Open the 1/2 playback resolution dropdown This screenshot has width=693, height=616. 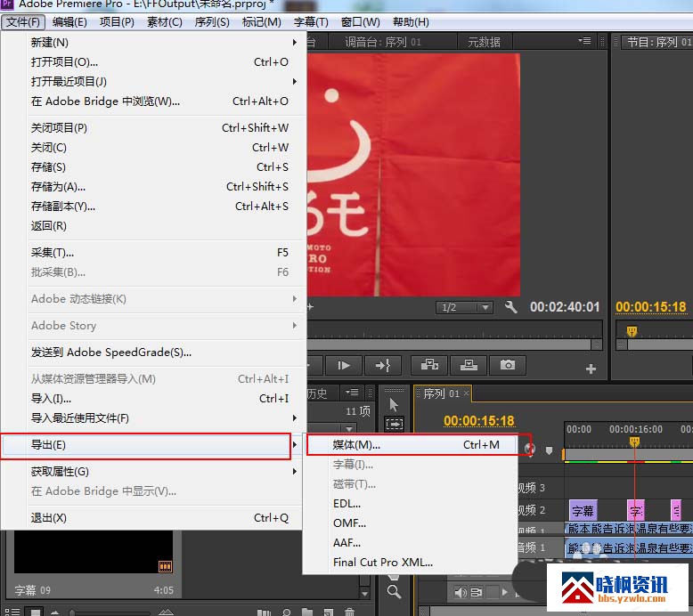click(464, 307)
